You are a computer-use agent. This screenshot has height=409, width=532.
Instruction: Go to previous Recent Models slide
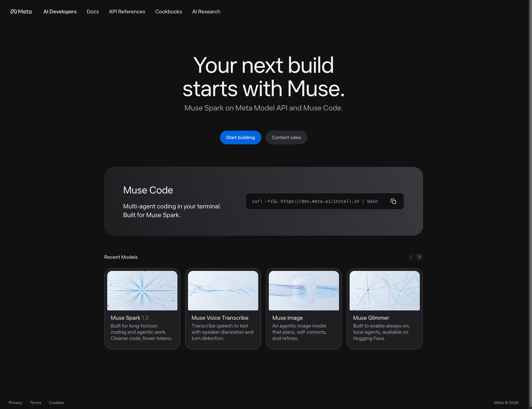(x=410, y=257)
